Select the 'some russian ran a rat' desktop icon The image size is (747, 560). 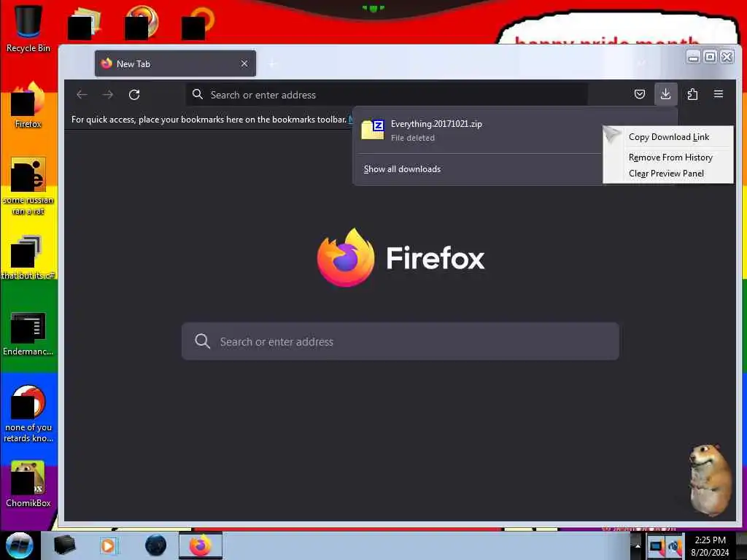(x=28, y=186)
